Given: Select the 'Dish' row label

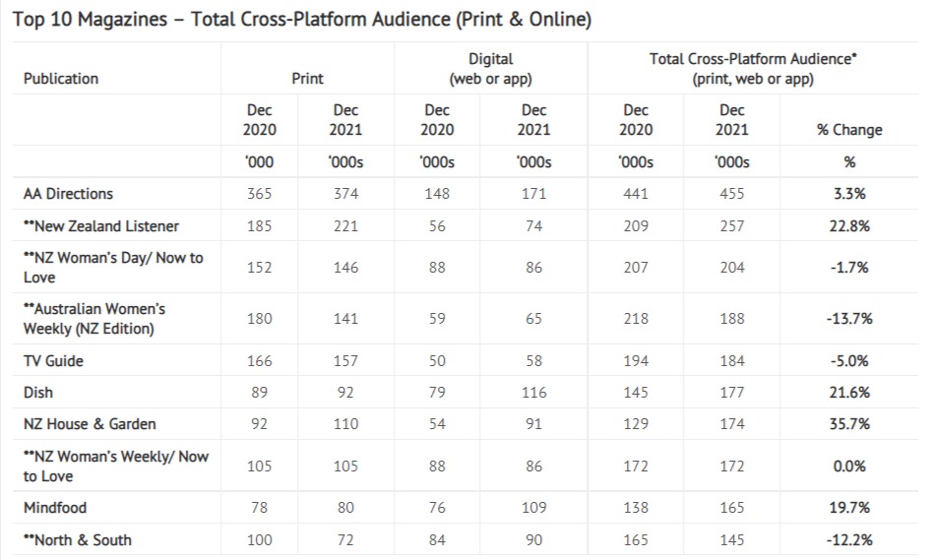Looking at the screenshot, I should pyautogui.click(x=38, y=393).
